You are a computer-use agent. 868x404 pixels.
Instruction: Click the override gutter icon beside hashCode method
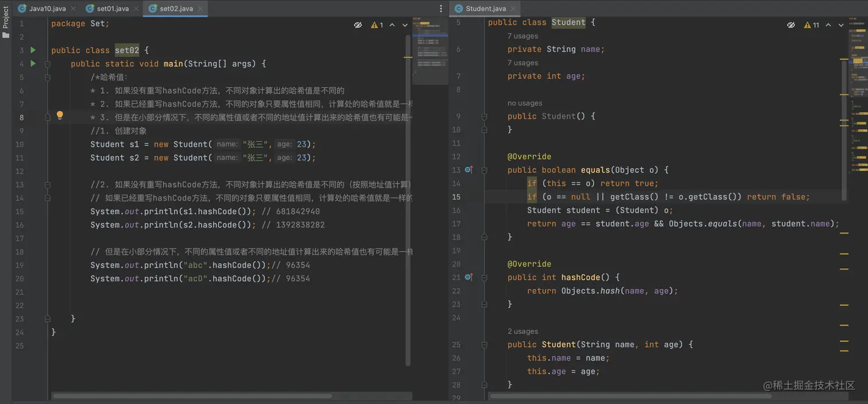click(468, 277)
